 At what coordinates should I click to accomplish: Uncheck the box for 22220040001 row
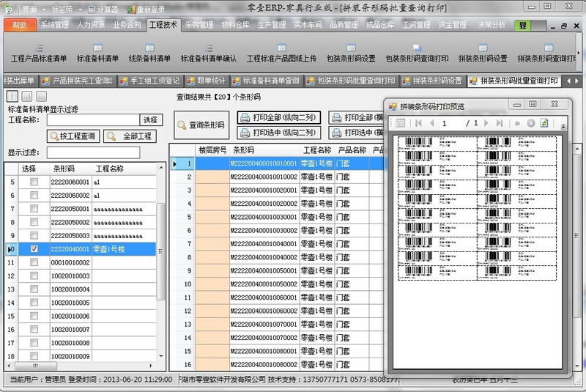point(34,249)
